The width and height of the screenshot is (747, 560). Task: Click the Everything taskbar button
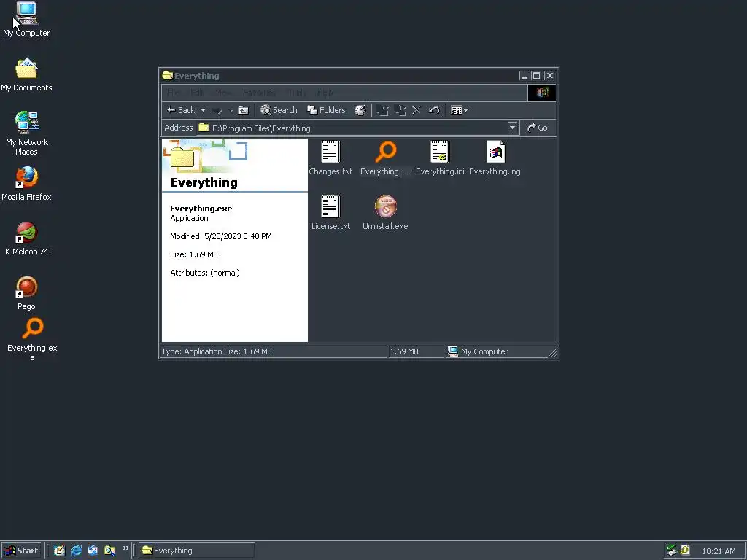pyautogui.click(x=196, y=551)
